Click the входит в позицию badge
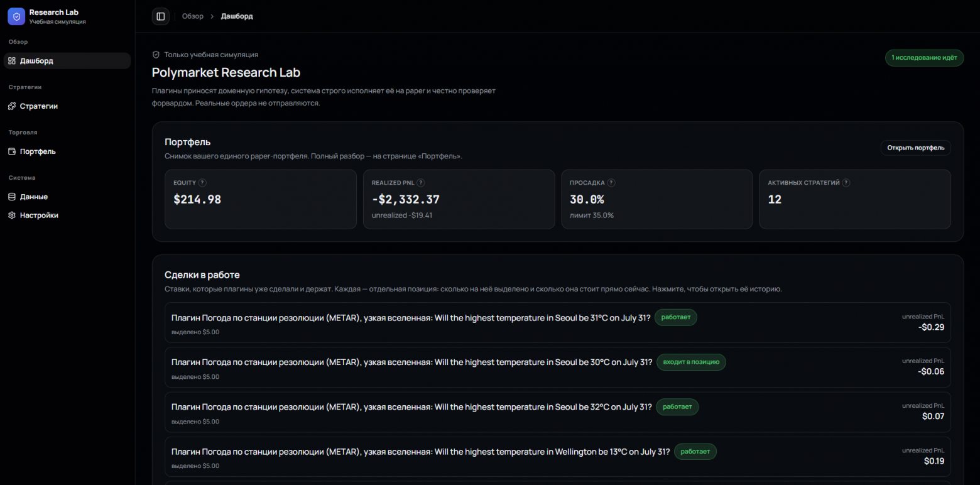This screenshot has width=980, height=485. (x=692, y=362)
